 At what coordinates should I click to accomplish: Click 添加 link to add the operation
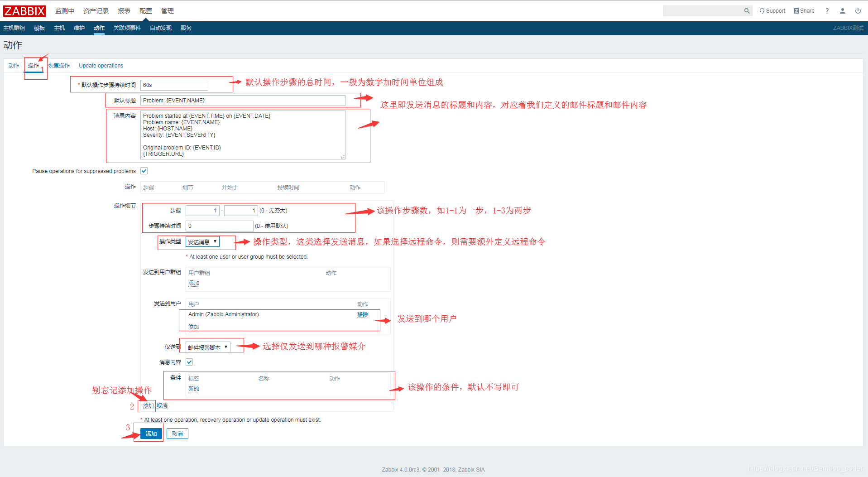tap(149, 405)
